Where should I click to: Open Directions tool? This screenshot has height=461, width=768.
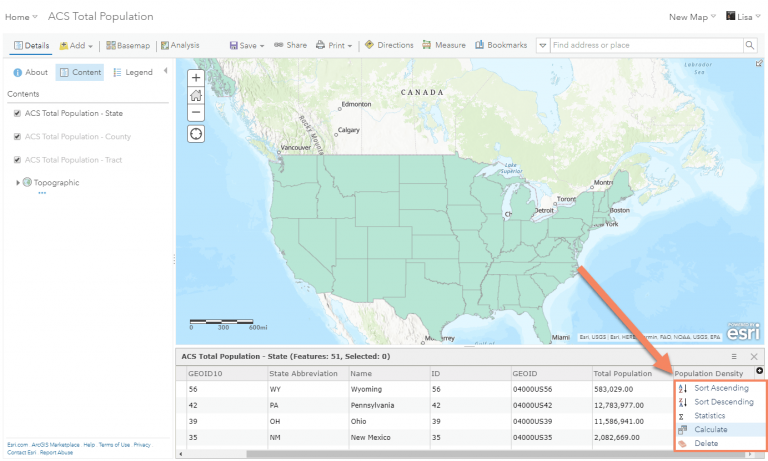tap(389, 45)
